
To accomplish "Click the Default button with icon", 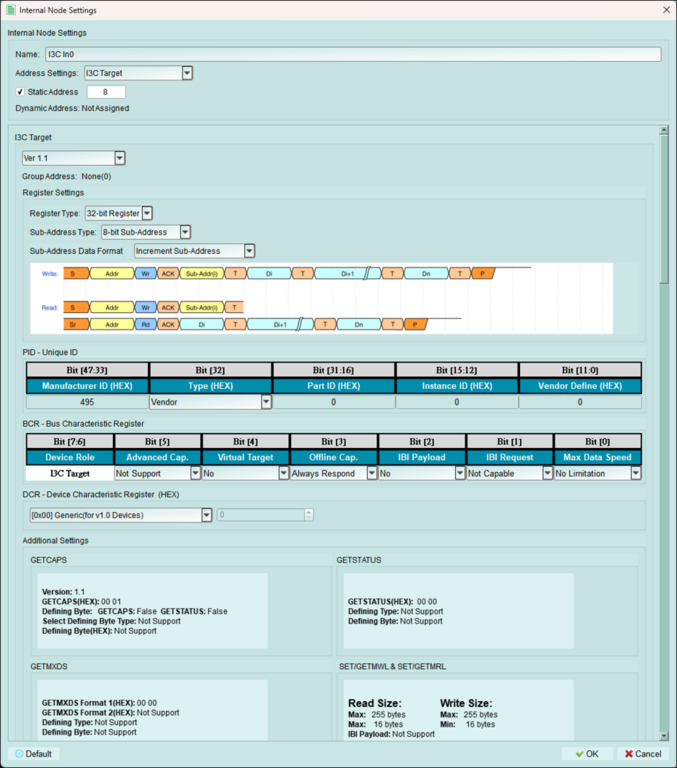I will click(34, 753).
